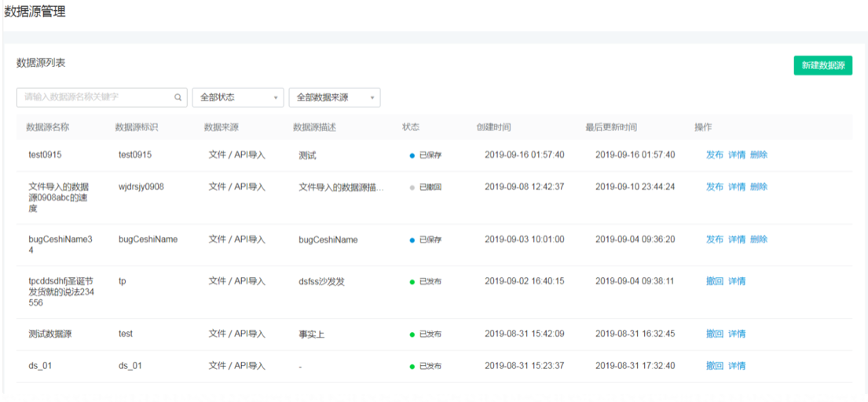Click the 状态 column header
This screenshot has width=868, height=402.
tap(411, 127)
